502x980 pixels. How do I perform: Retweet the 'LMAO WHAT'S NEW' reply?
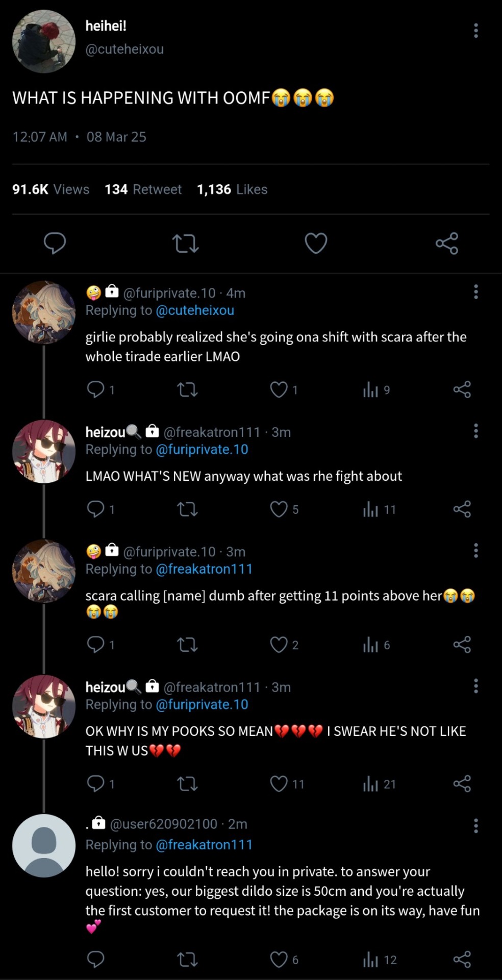click(187, 509)
